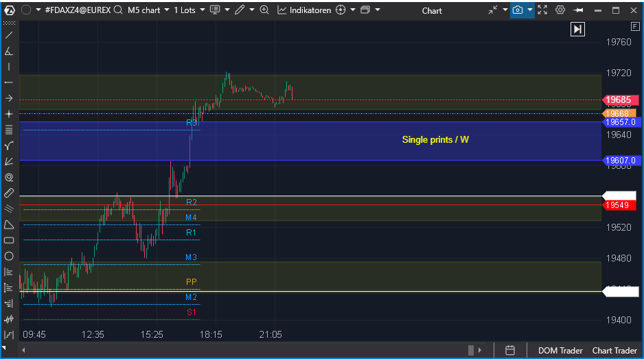Select the horizontal line tool
The image size is (644, 359).
click(x=9, y=82)
